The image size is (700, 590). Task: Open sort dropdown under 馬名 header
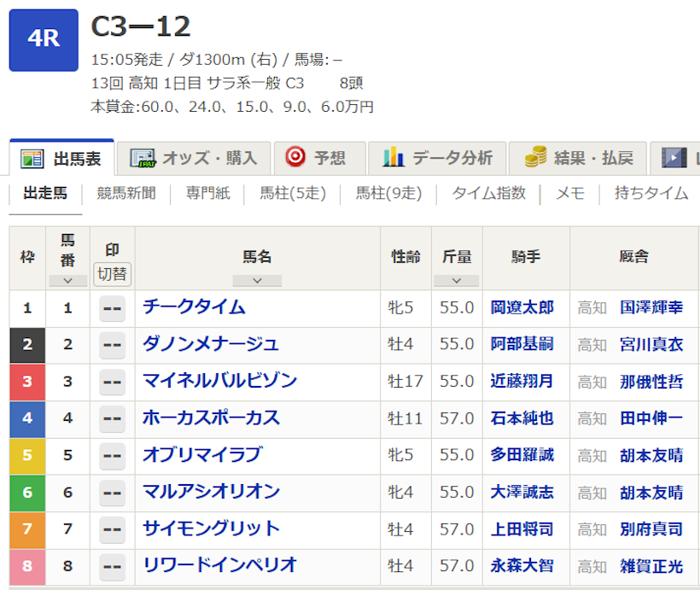pos(256,280)
